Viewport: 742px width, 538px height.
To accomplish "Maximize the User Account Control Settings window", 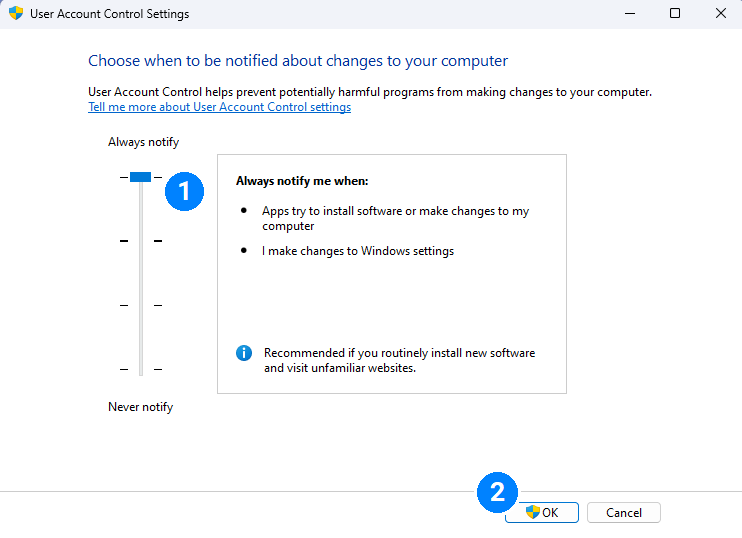I will pyautogui.click(x=675, y=14).
